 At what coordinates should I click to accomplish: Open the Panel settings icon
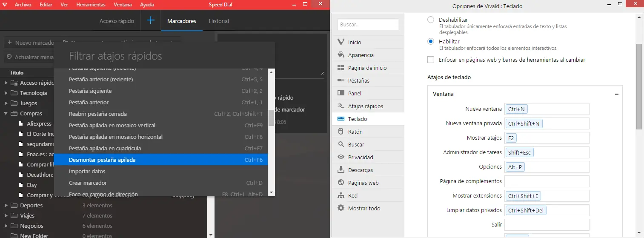[x=341, y=93]
